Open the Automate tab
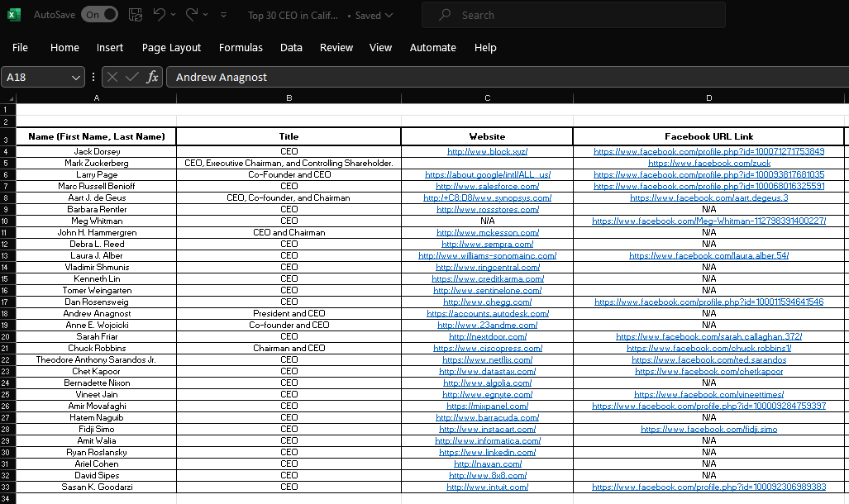849x504 pixels. pos(432,48)
